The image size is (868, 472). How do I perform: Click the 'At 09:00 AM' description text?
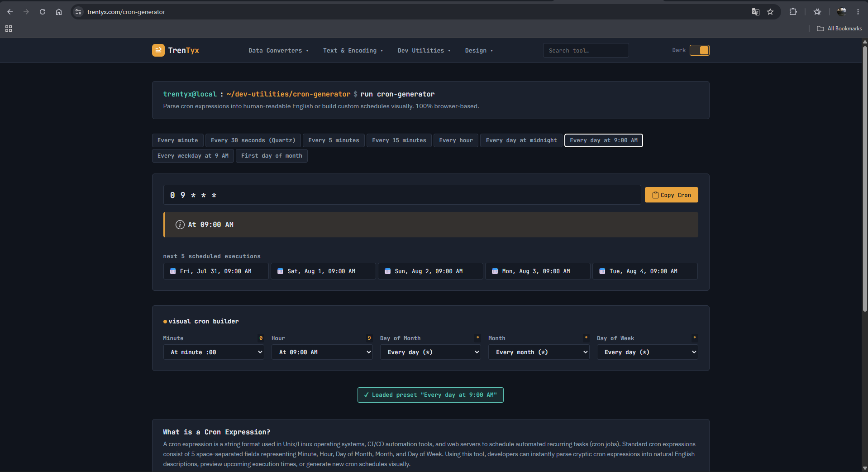210,225
